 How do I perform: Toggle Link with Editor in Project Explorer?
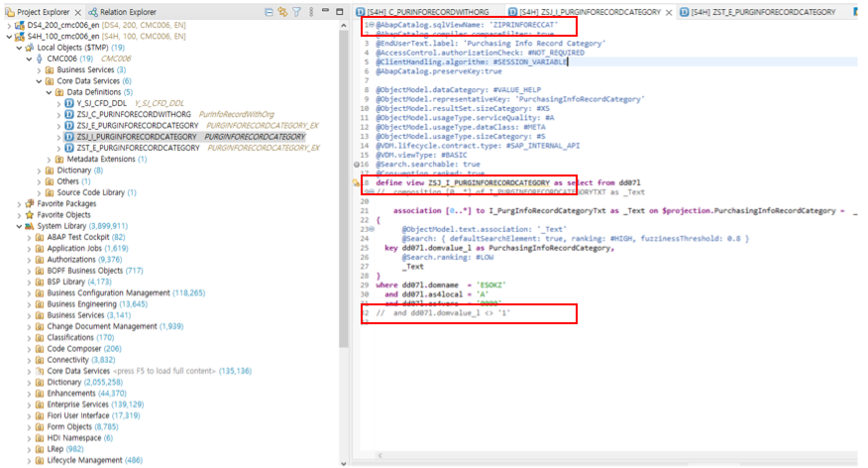pos(282,12)
